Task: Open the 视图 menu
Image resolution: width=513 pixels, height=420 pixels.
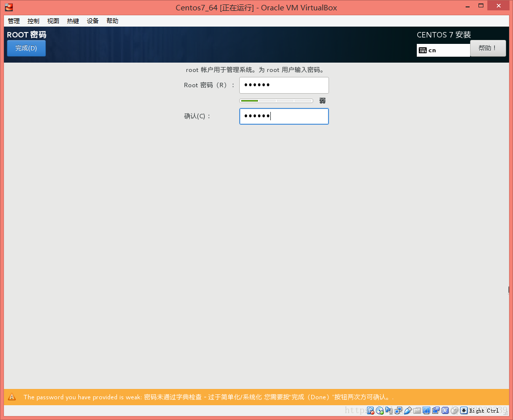Action: tap(53, 21)
